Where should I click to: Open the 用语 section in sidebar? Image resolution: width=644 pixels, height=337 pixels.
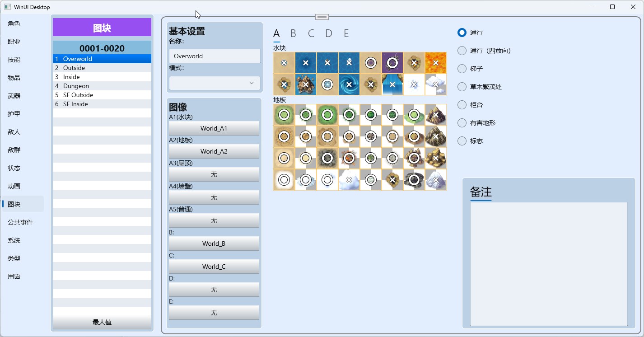[23, 276]
